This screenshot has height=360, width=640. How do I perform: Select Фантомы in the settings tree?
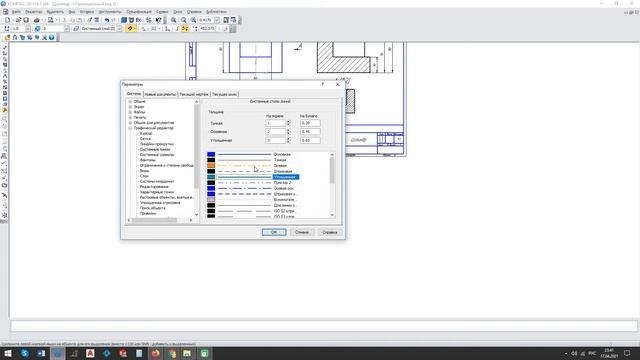(148, 160)
